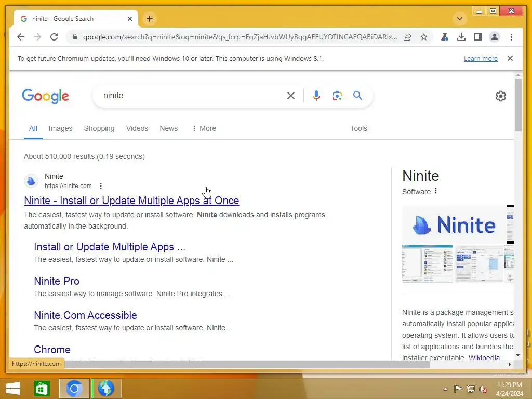Open network status tray icon

tap(471, 389)
